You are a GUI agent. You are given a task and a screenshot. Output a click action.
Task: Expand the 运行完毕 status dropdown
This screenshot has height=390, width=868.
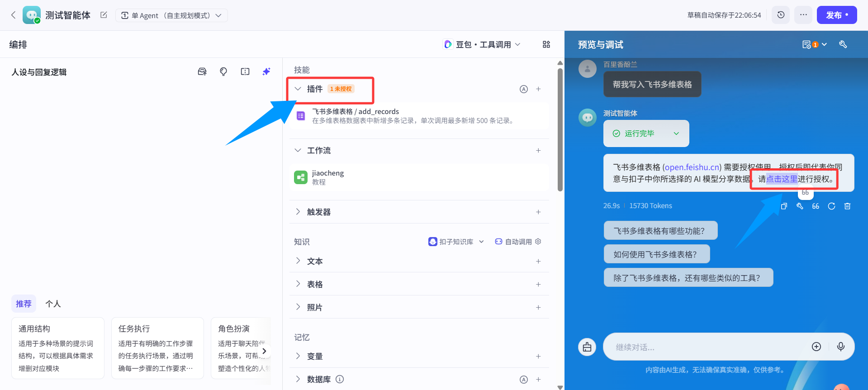646,133
